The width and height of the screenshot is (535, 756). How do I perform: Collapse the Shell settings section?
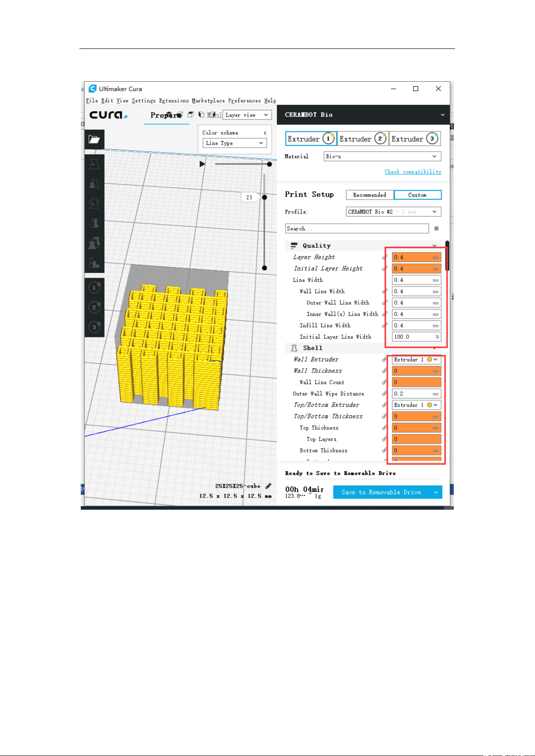(434, 349)
